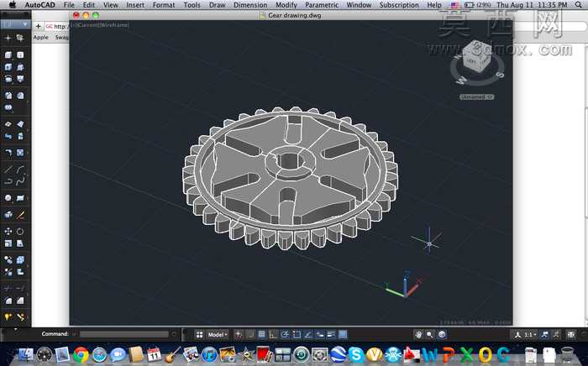Open the AutoCAD application menu
The height and width of the screenshot is (366, 588).
tap(39, 5)
